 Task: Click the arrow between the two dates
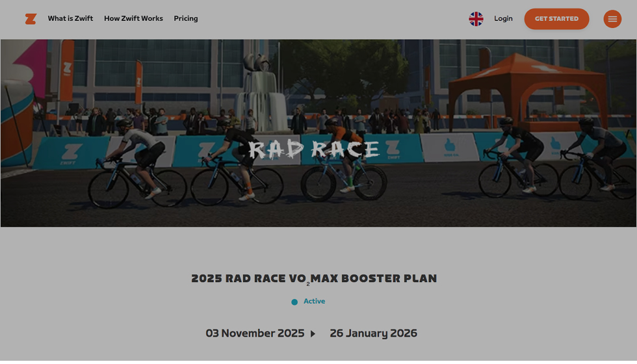coord(313,334)
